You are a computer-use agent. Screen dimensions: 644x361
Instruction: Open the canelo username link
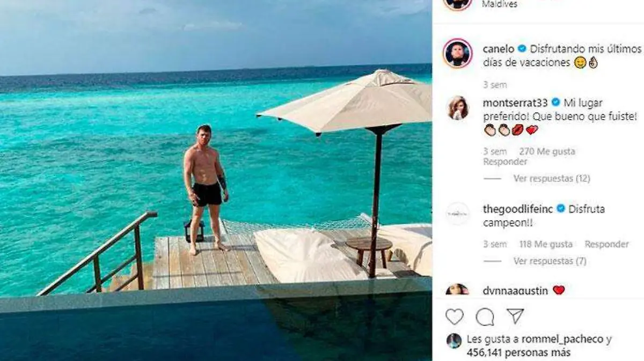pyautogui.click(x=498, y=49)
